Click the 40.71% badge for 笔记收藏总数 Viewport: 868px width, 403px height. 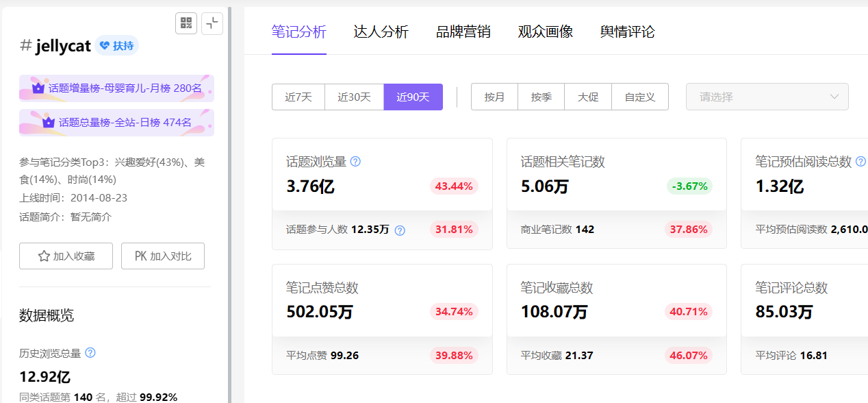pos(689,312)
